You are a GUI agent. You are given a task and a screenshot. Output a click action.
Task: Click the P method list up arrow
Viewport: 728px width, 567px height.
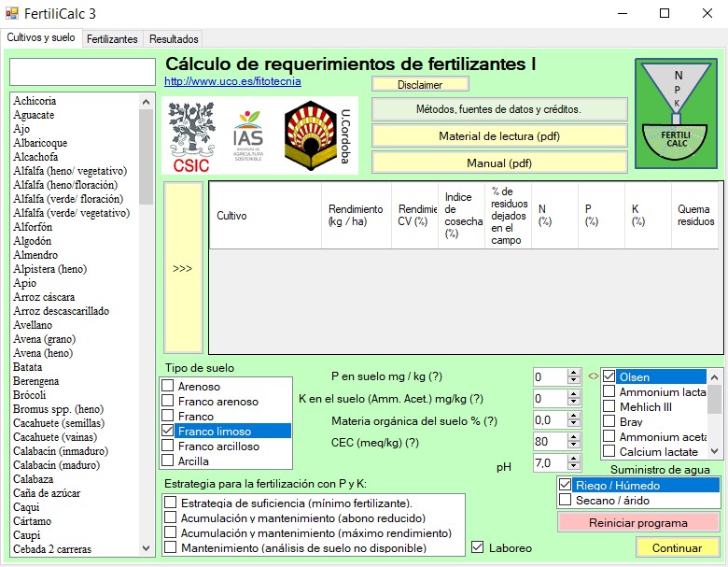(x=715, y=376)
